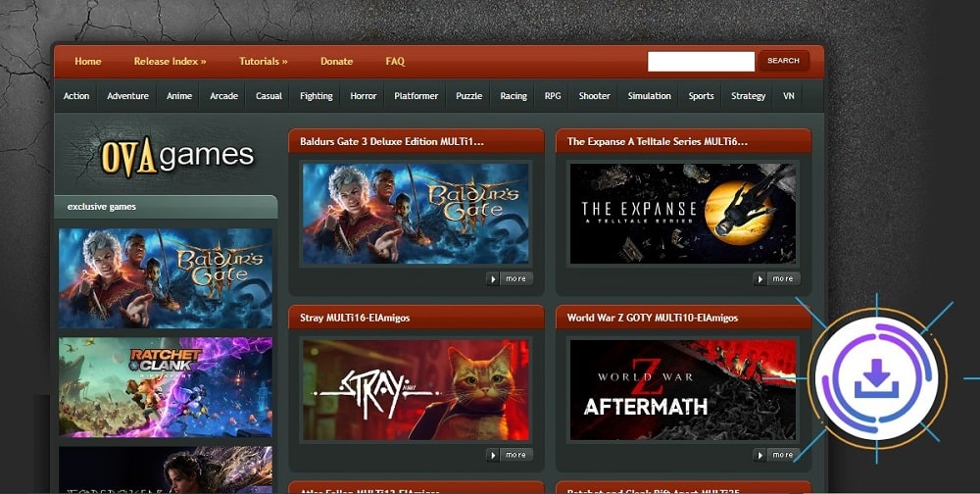The height and width of the screenshot is (494, 980).
Task: Click Baldur's Gate 3 post banner image
Action: click(416, 214)
